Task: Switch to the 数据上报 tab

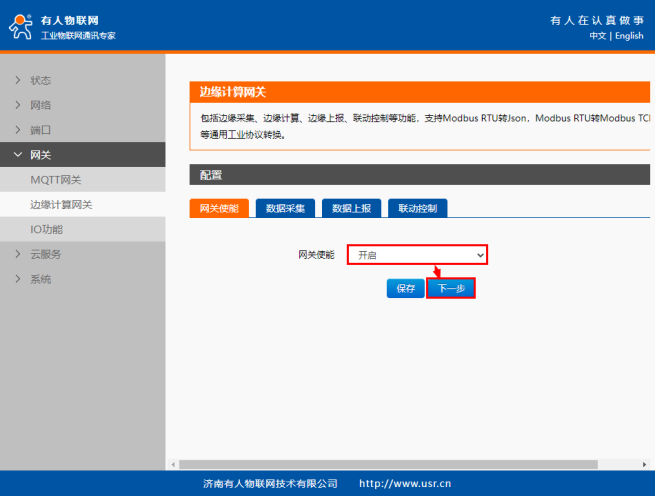Action: point(351,208)
